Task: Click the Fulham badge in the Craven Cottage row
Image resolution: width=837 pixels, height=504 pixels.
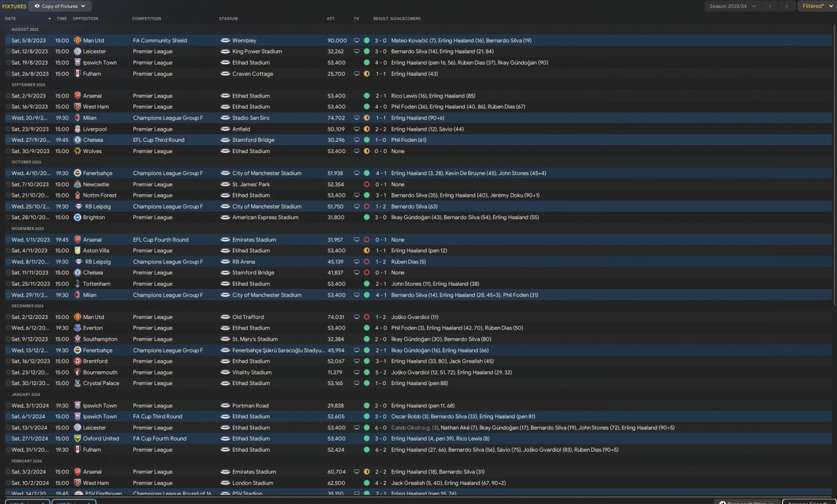Action: click(x=77, y=74)
